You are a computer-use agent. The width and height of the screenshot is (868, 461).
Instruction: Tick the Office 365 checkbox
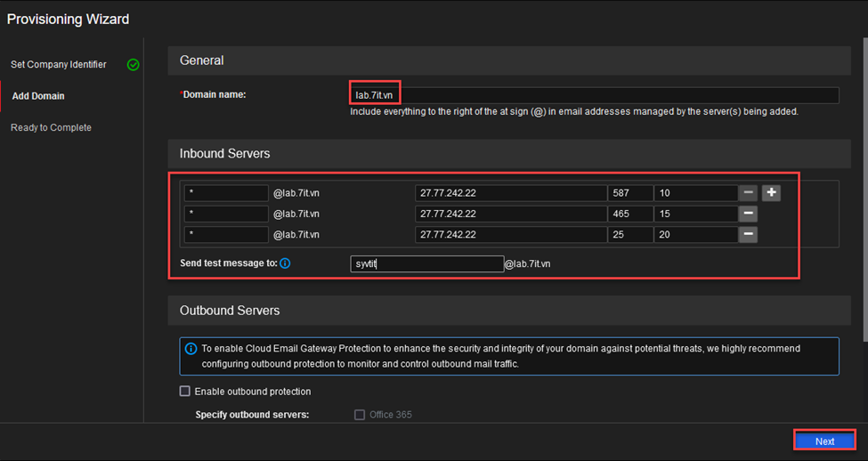coord(360,415)
